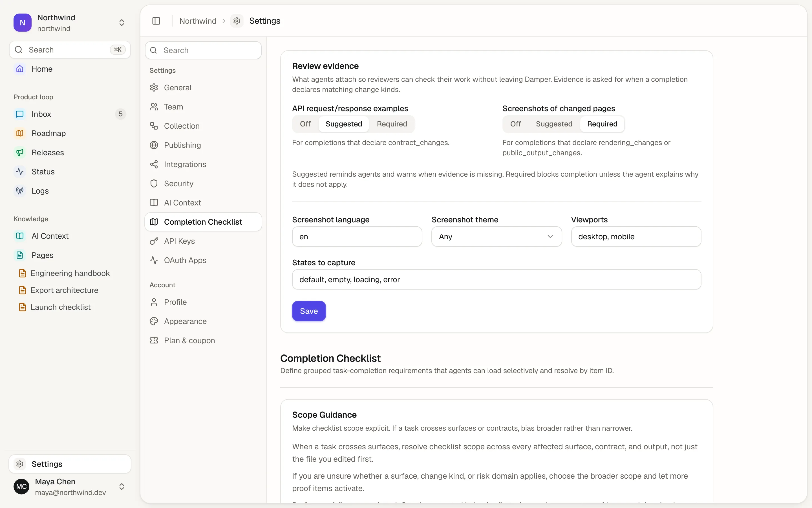Click the States to capture field

click(497, 279)
